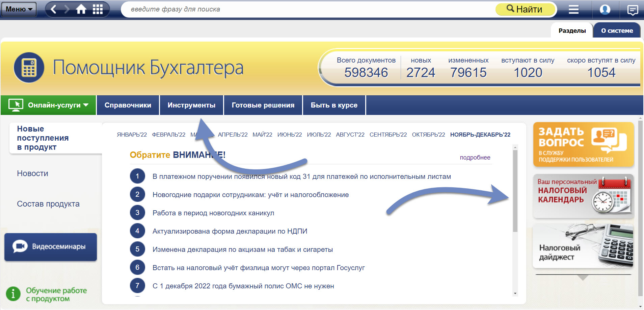Open the Быть в курсе menu item
This screenshot has width=644, height=310.
coord(334,105)
